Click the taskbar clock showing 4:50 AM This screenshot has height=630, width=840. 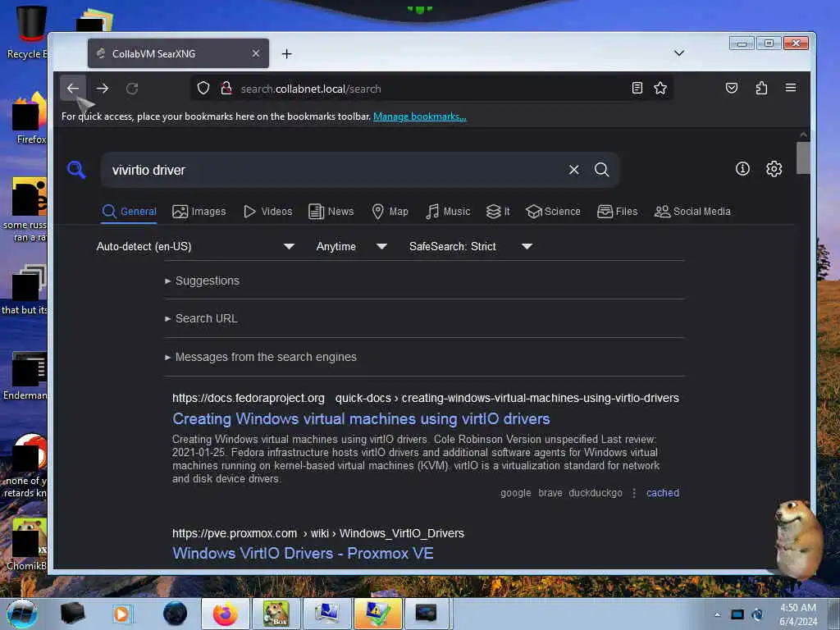coord(797,614)
